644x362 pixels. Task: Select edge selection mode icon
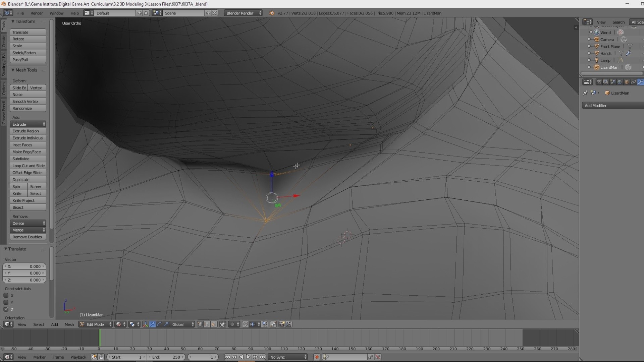point(207,324)
